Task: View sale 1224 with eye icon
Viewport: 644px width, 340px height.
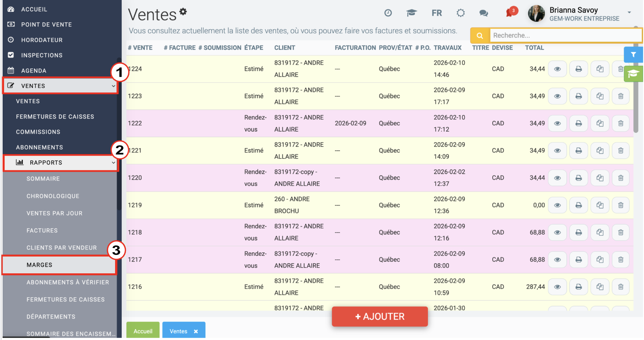Action: [x=557, y=69]
